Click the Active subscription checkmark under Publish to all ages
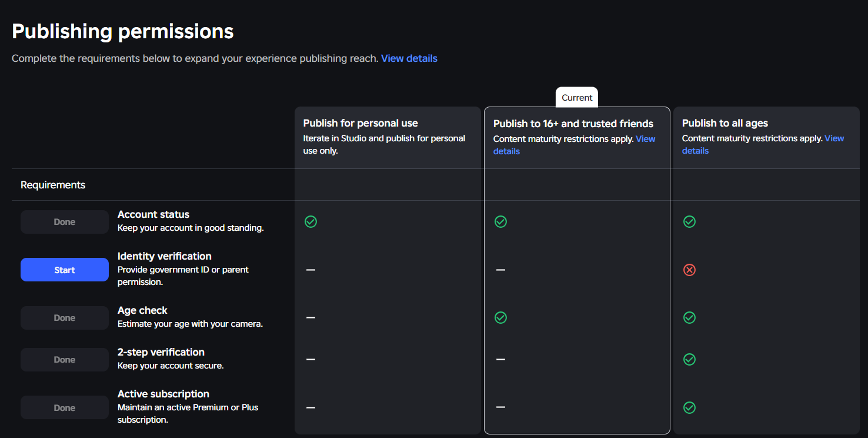 pos(689,407)
